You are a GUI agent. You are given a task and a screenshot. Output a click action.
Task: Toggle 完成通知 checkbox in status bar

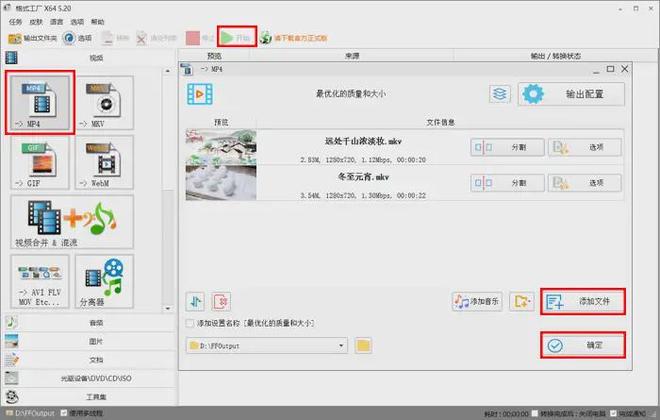click(x=613, y=414)
